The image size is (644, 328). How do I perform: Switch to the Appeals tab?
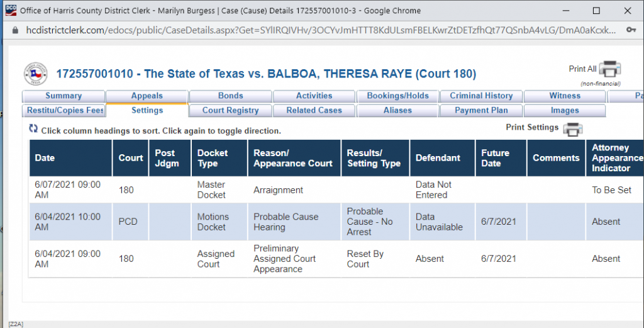(147, 96)
